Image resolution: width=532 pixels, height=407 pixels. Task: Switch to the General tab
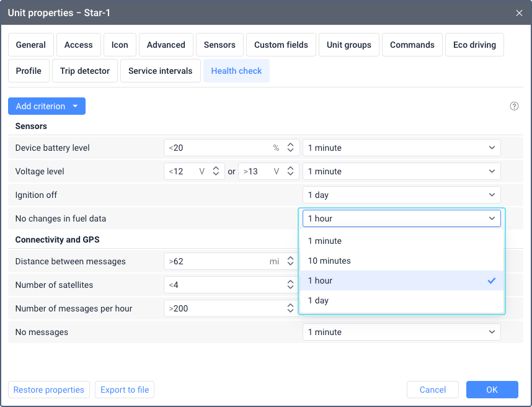coord(31,45)
